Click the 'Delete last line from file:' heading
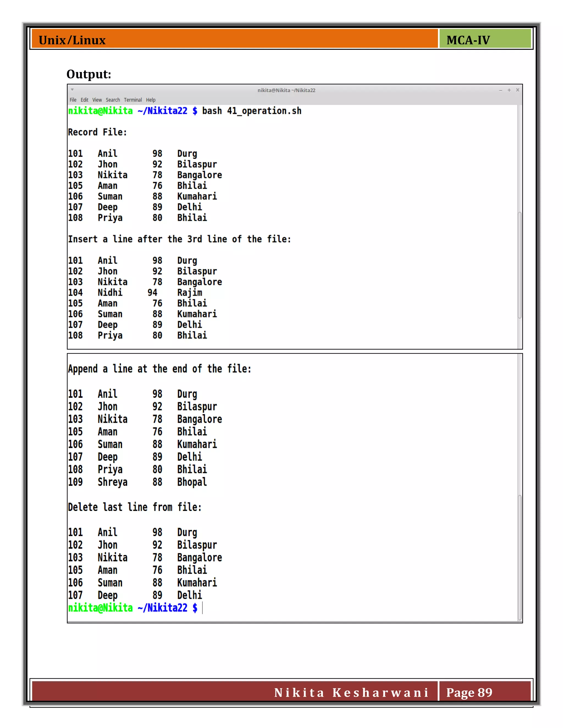 click(135, 507)
